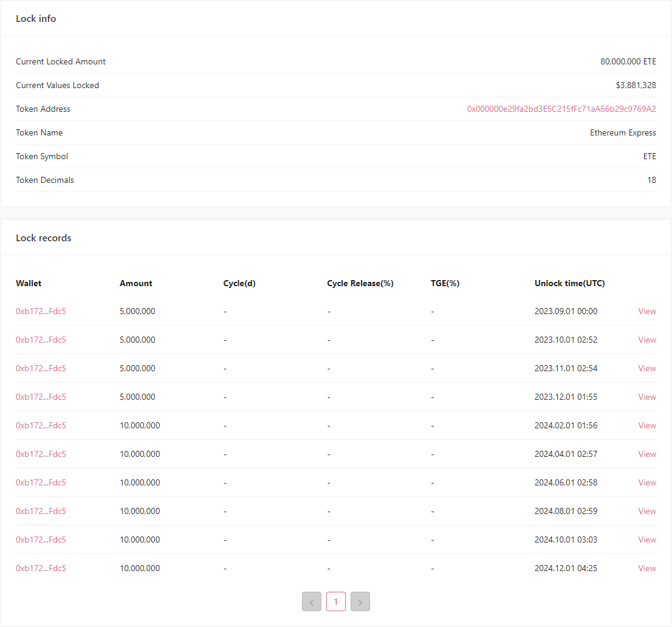Go to next page arrow
The image size is (672, 627).
pyautogui.click(x=360, y=601)
